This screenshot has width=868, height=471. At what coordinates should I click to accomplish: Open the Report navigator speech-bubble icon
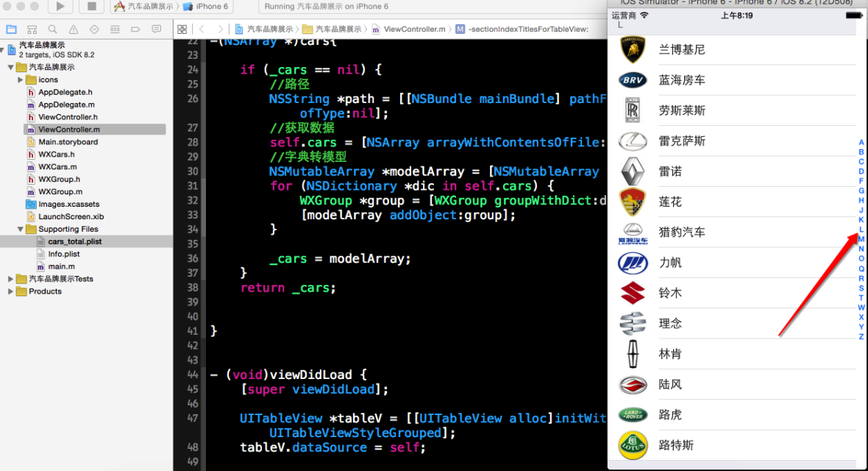[x=157, y=29]
